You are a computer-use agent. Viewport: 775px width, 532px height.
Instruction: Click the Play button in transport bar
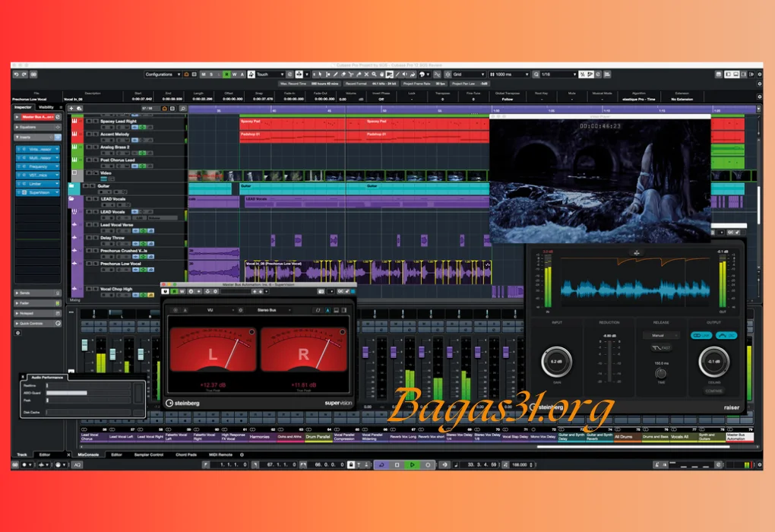(413, 465)
